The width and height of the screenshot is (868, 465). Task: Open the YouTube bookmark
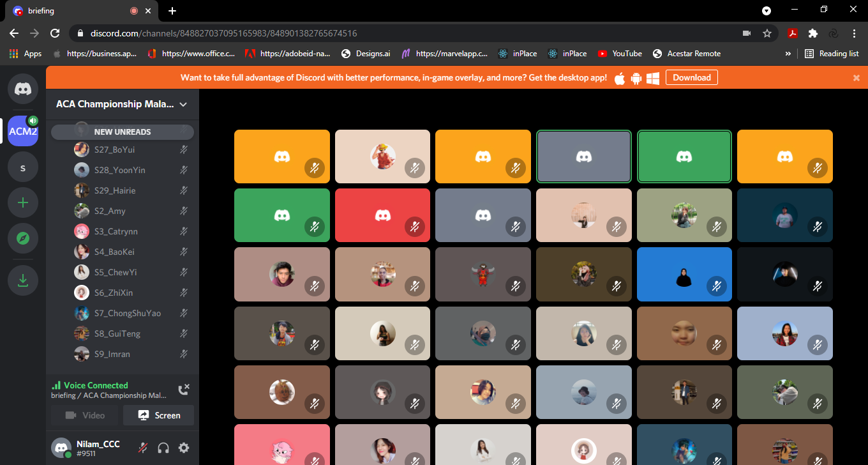point(620,54)
